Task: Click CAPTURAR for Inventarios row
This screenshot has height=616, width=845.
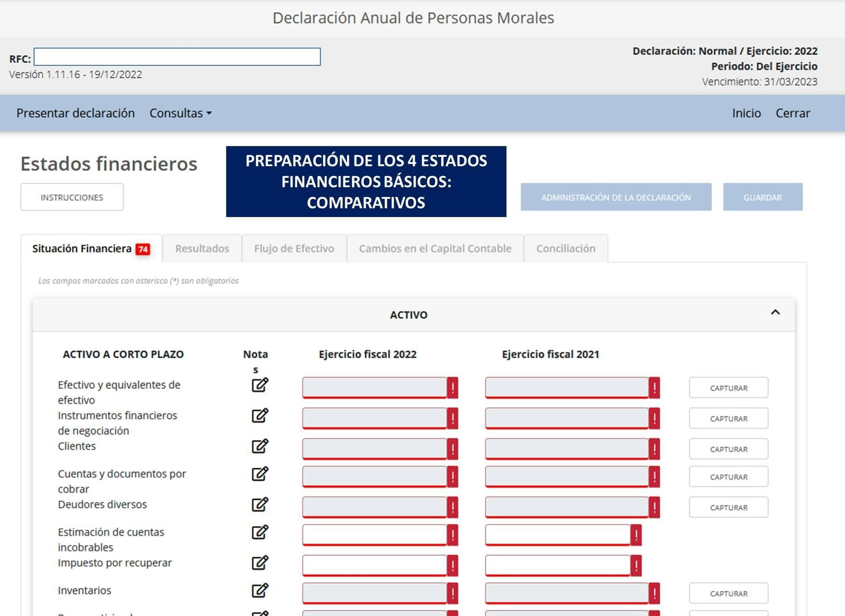Action: pyautogui.click(x=728, y=593)
